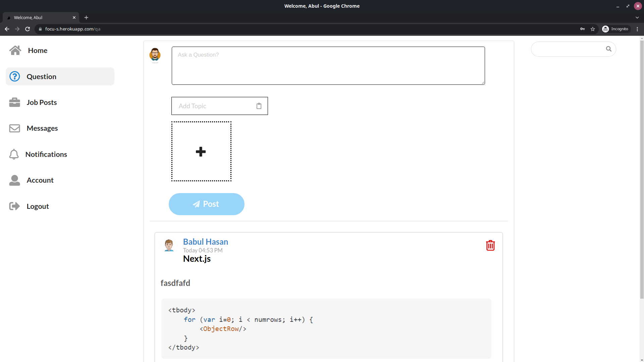Viewport: 644px width, 362px height.
Task: Click the Ask a Question text area
Action: click(328, 66)
